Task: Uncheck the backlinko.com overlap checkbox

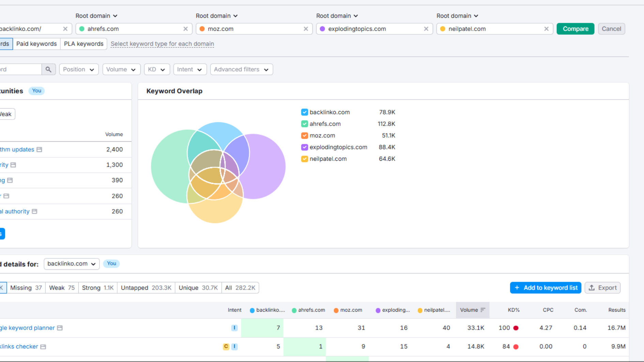Action: 304,112
